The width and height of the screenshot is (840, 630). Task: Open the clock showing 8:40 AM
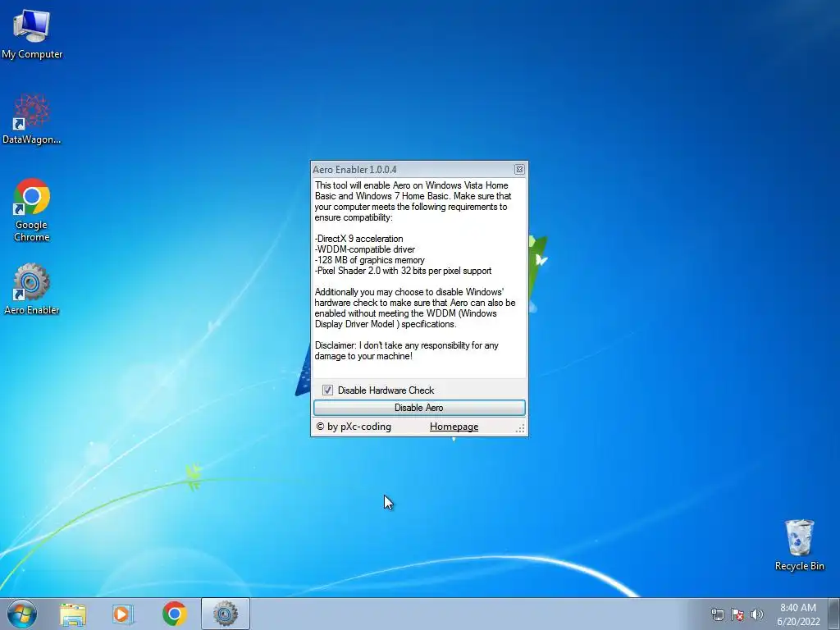(798, 614)
